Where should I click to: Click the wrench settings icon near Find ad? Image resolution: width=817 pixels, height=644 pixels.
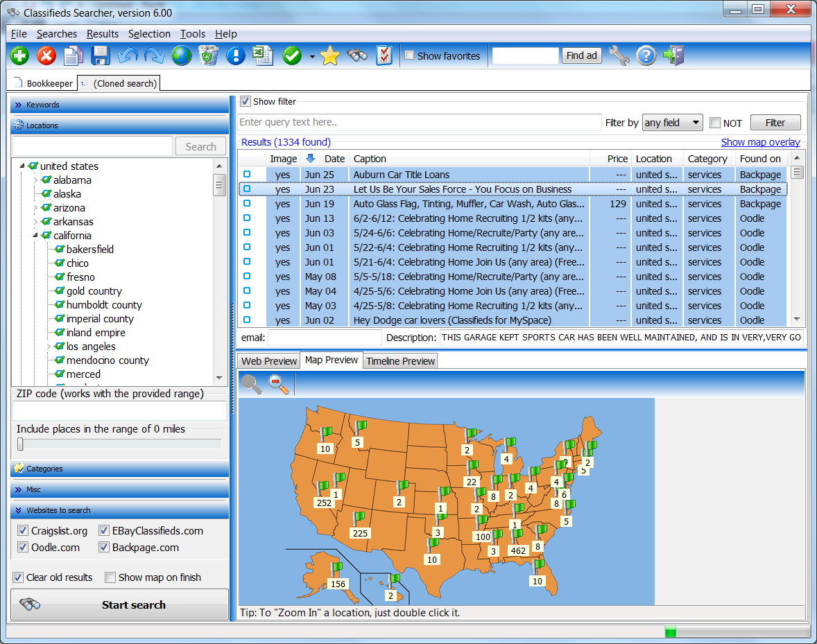619,55
